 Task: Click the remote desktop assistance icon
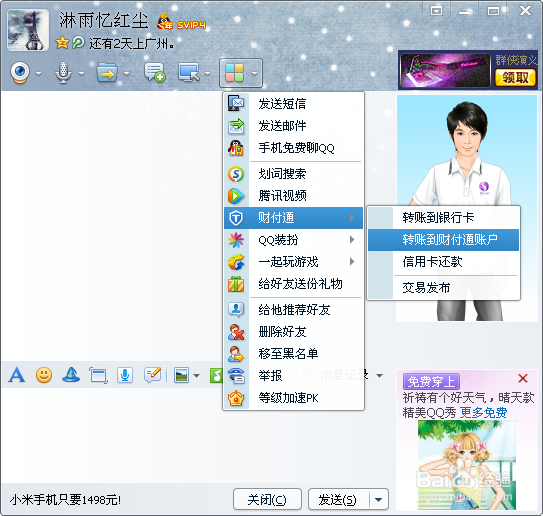pyautogui.click(x=189, y=73)
